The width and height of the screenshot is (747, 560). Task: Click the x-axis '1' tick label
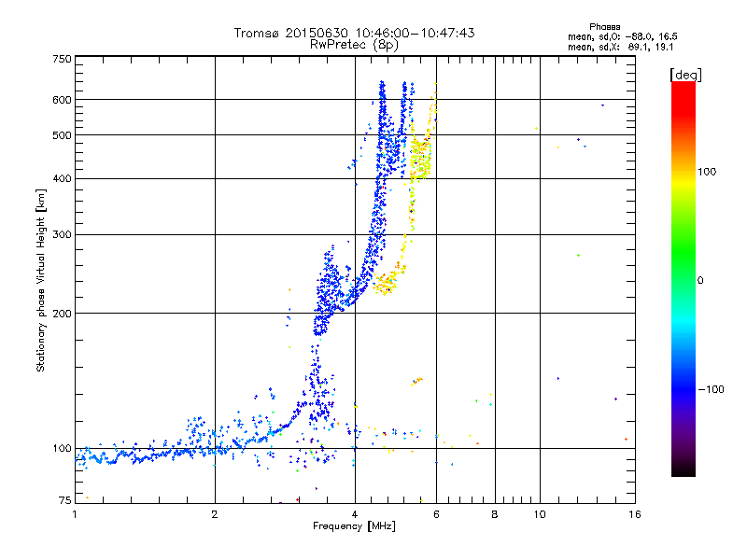tap(75, 514)
